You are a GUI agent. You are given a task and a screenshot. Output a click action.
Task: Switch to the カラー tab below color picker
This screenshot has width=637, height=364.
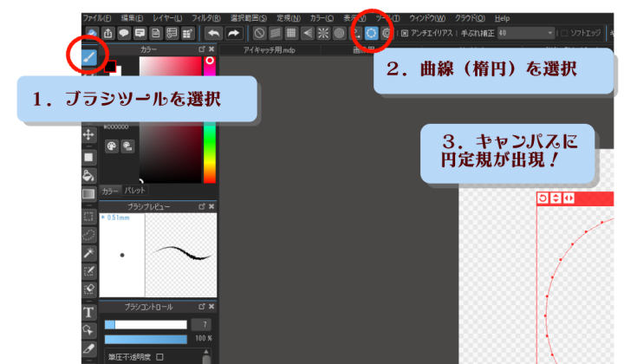click(x=110, y=191)
